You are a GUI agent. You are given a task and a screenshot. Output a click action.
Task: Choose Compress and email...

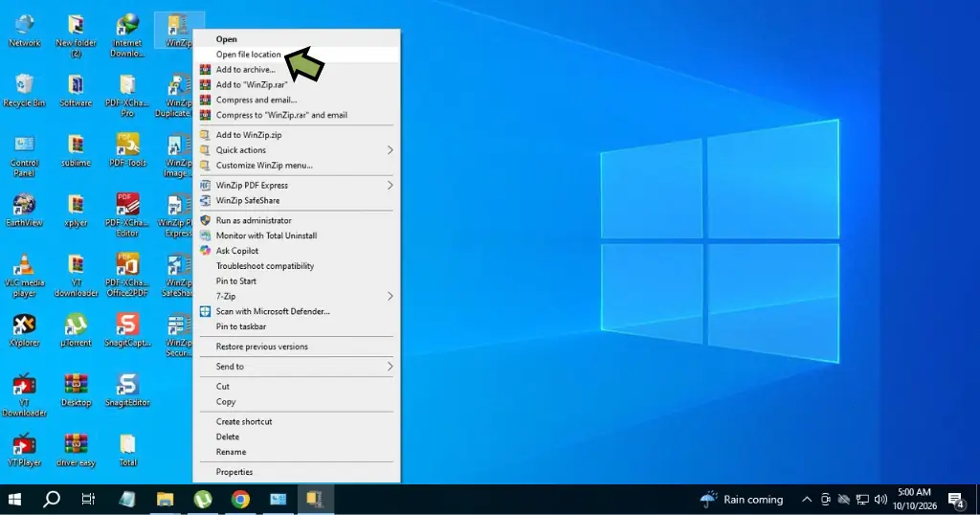[x=297, y=100]
